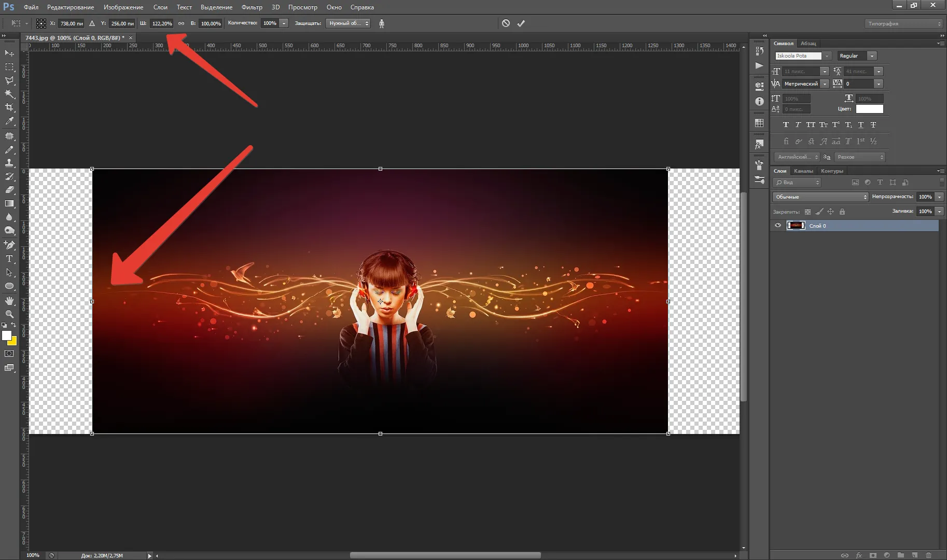Image resolution: width=947 pixels, height=560 pixels.
Task: Toggle the protect skin tones figure icon
Action: tap(382, 23)
